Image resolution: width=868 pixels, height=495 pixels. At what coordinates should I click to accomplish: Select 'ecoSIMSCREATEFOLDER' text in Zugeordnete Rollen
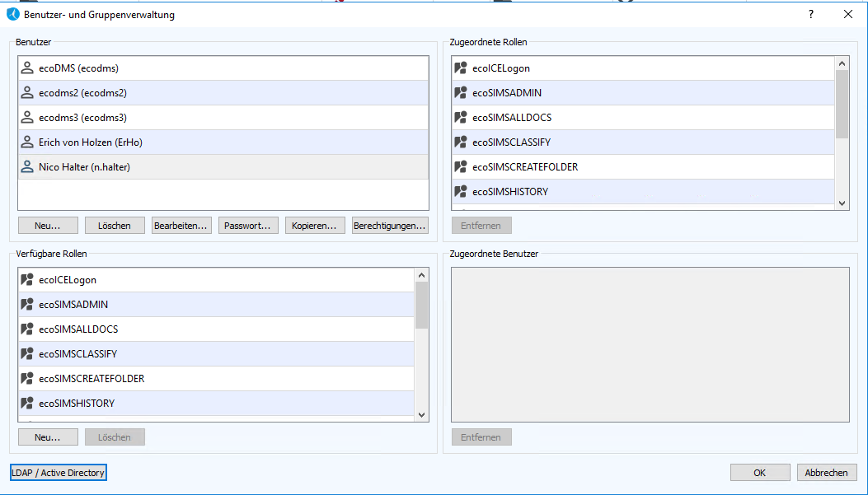(525, 166)
